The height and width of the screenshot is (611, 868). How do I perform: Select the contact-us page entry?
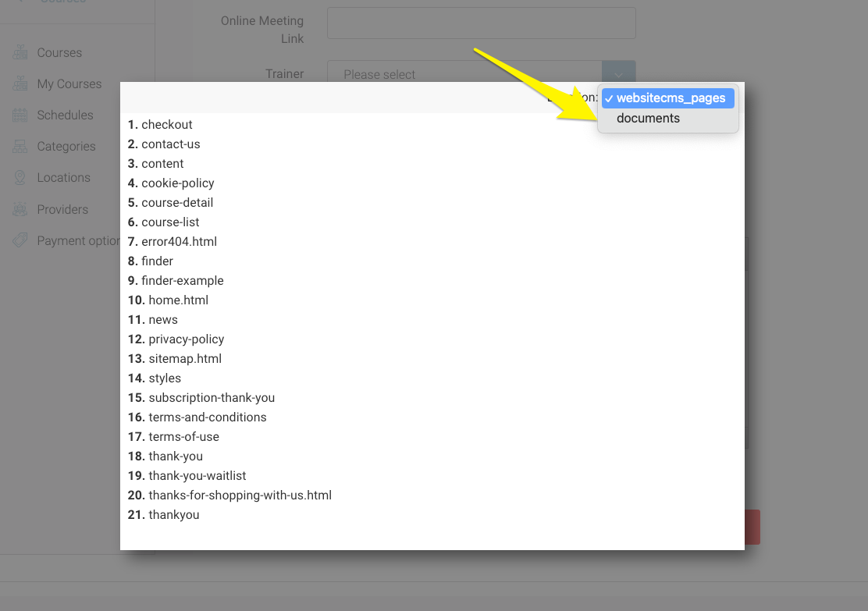click(x=170, y=144)
